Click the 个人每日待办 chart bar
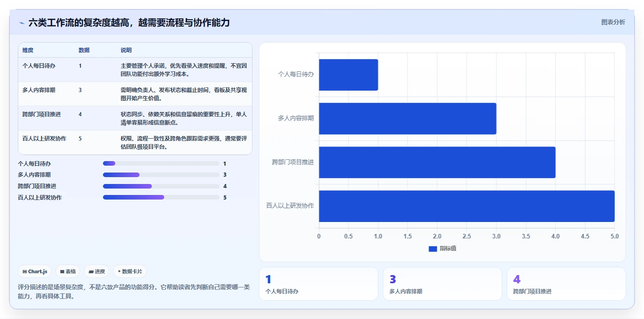Image resolution: width=644 pixels, height=319 pixels. click(x=348, y=75)
